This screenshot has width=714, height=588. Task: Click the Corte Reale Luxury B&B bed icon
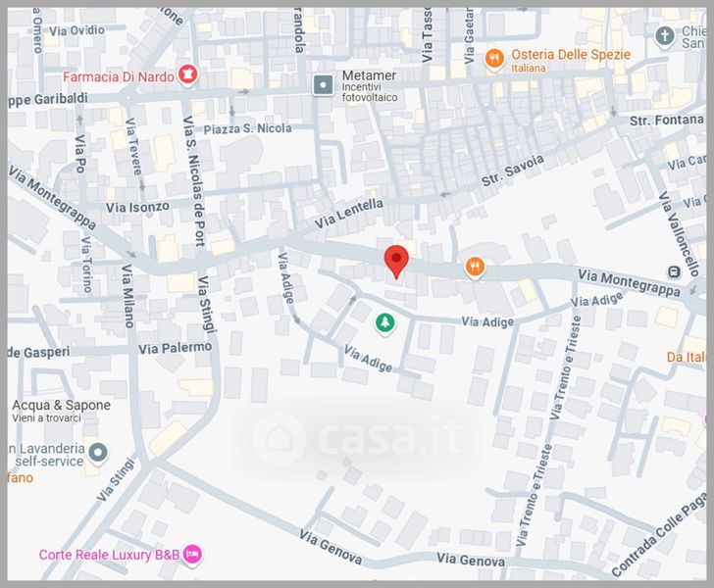coord(192,556)
